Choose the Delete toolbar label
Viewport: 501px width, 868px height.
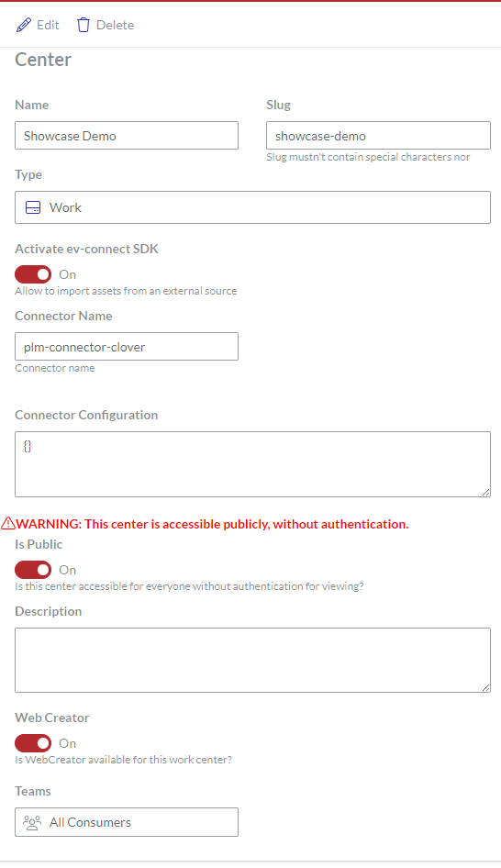[x=115, y=25]
